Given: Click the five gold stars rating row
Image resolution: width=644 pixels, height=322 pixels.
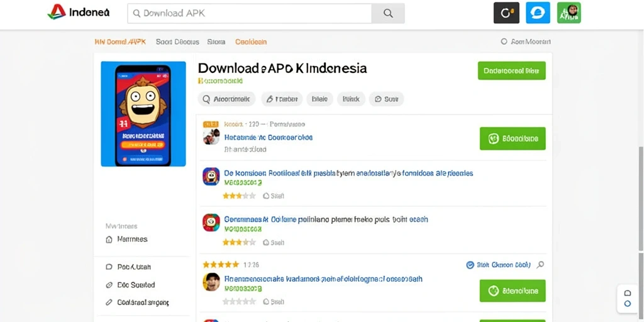Looking at the screenshot, I should click(221, 265).
